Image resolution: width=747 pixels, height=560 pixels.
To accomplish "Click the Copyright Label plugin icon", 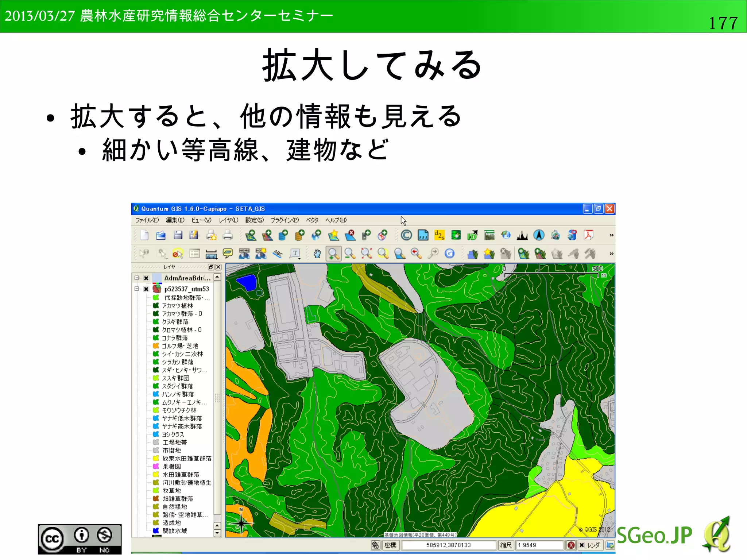I will pos(406,235).
